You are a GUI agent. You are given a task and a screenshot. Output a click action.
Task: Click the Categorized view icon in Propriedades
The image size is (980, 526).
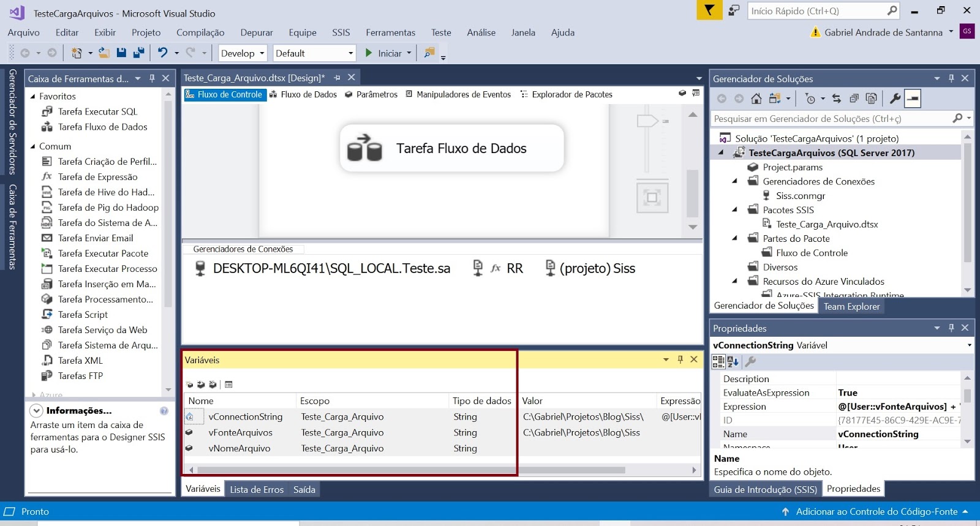pos(718,362)
